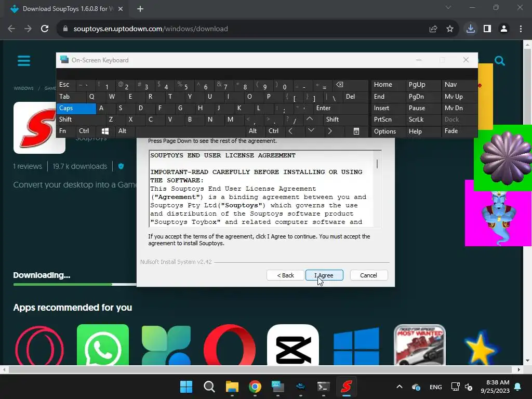Click the 1 reviews link
532x399 pixels.
tap(28, 166)
